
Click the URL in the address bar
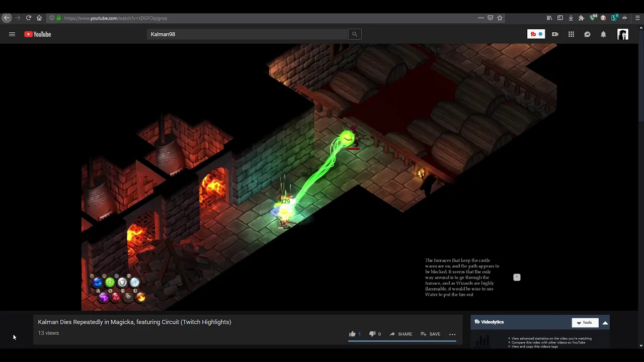116,18
